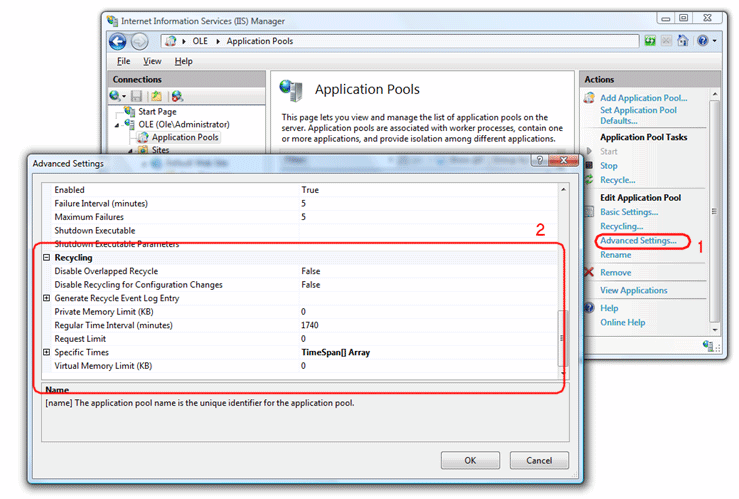Click the blue Help question mark icon
The height and width of the screenshot is (499, 739).
pos(588,308)
